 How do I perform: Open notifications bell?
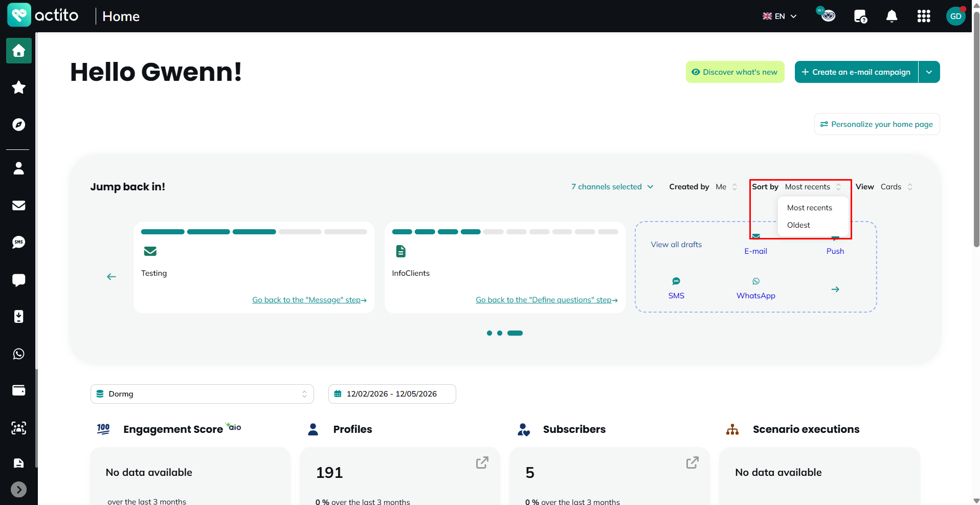(892, 16)
